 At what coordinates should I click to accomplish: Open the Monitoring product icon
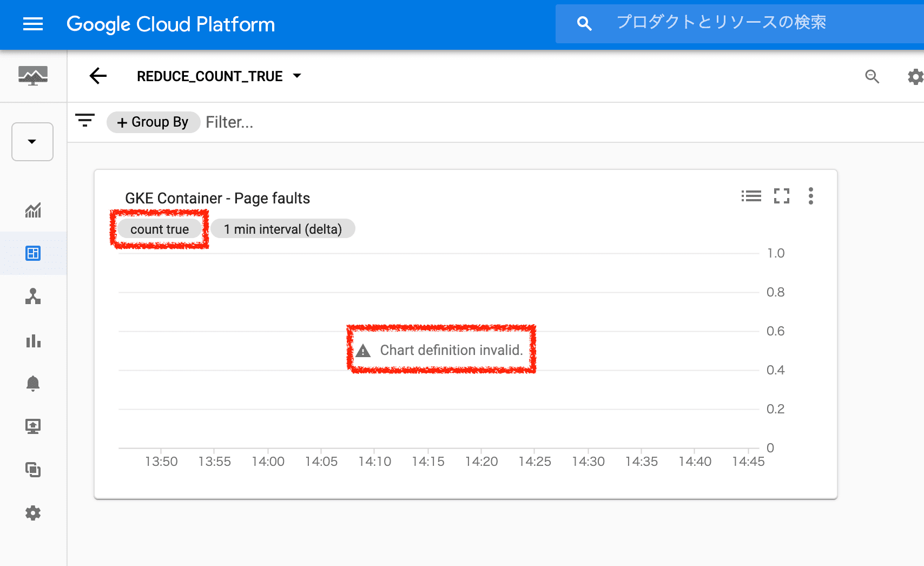(x=33, y=76)
